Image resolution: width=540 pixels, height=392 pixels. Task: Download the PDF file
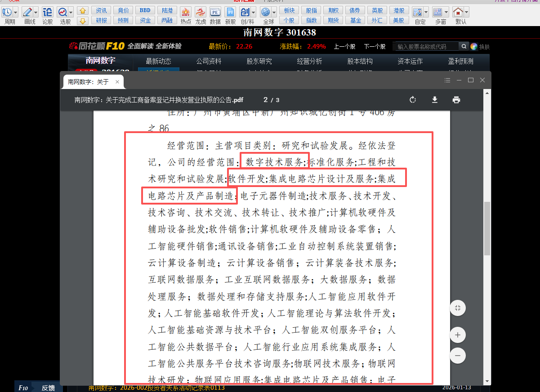click(x=435, y=100)
